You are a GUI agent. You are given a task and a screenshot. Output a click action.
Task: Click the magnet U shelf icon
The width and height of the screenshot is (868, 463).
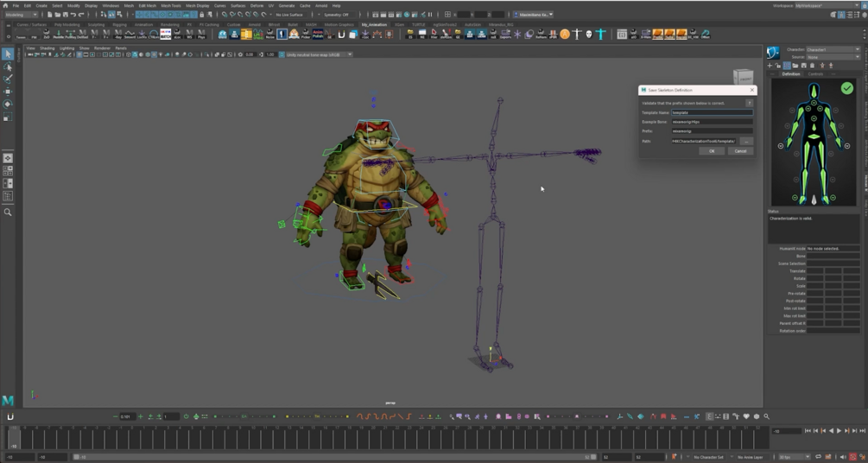pos(341,35)
